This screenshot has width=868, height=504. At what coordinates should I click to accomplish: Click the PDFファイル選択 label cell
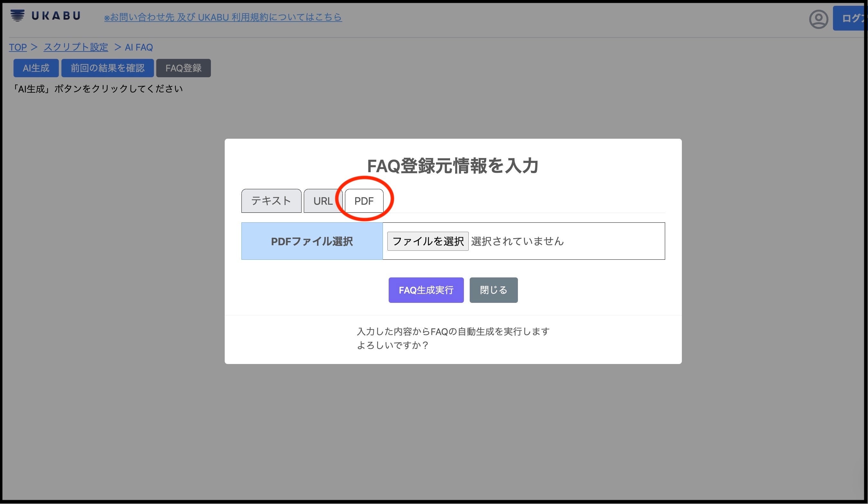[x=312, y=241]
